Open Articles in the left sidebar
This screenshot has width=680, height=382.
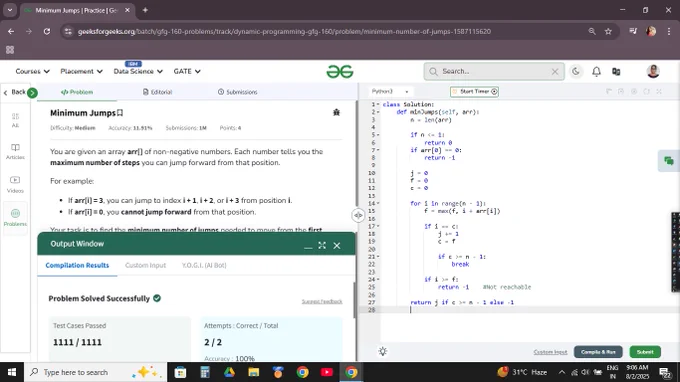pyautogui.click(x=15, y=152)
